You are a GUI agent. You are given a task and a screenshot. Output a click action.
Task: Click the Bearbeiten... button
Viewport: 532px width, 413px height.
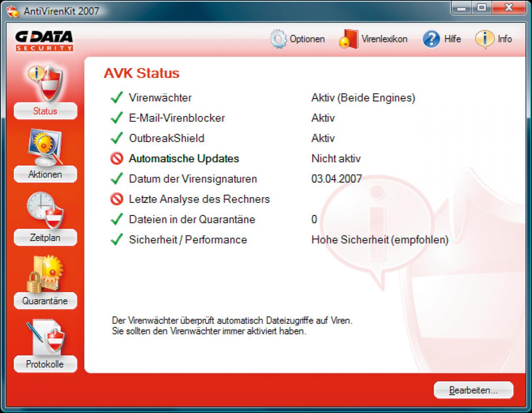pos(473,390)
